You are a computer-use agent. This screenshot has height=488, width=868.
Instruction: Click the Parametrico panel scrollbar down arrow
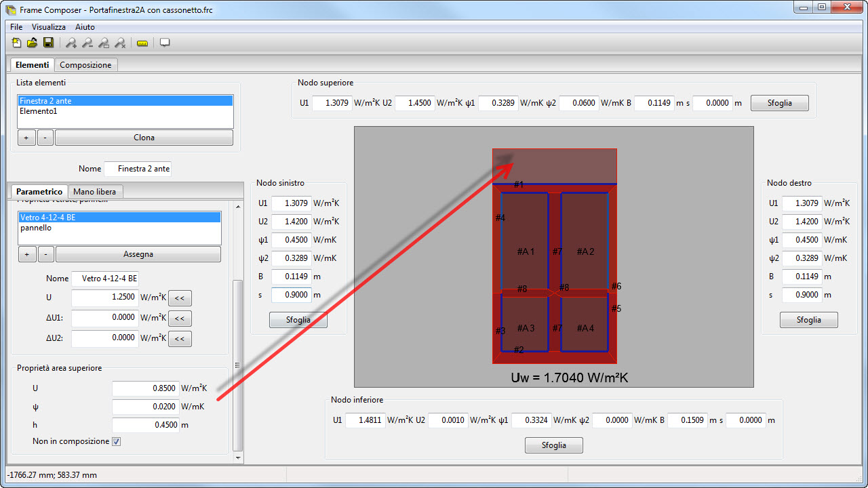click(x=237, y=457)
